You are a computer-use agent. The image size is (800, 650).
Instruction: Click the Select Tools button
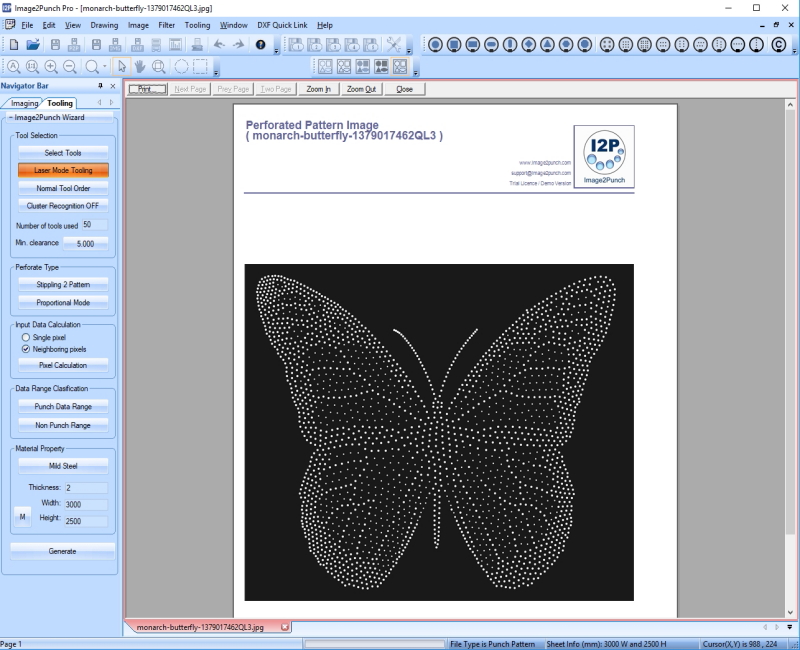63,153
